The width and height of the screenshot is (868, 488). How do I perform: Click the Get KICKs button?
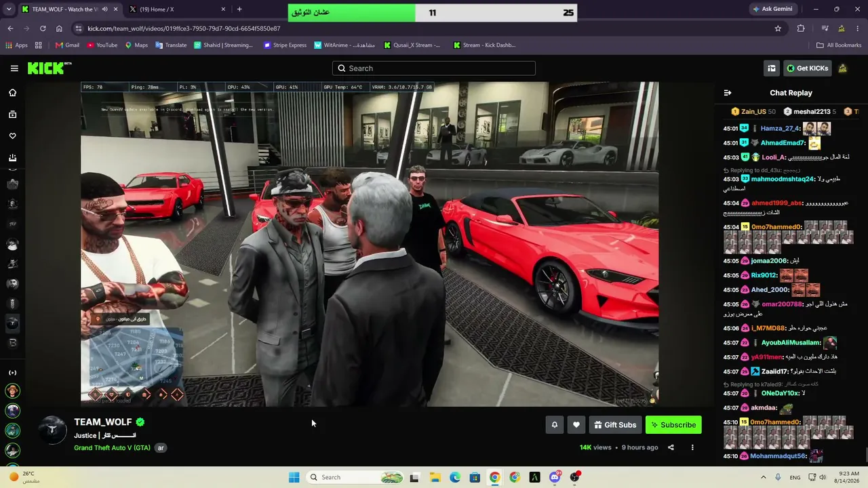click(807, 68)
